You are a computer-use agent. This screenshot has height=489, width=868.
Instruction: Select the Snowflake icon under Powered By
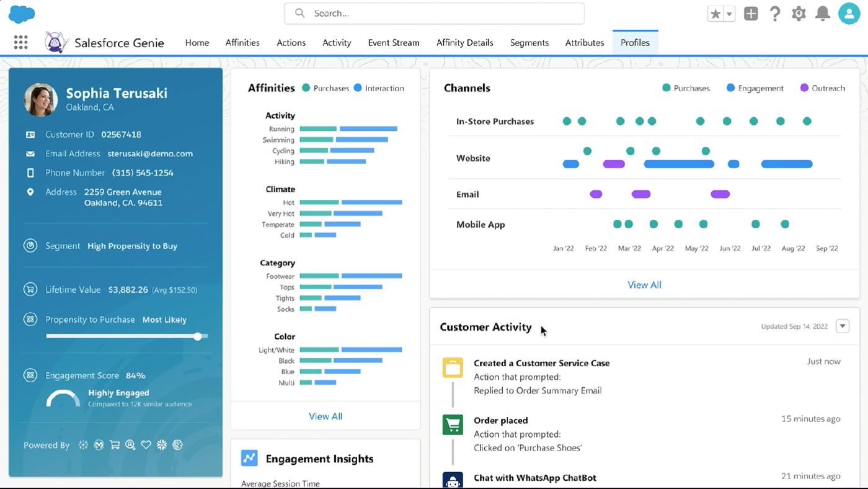(x=162, y=445)
